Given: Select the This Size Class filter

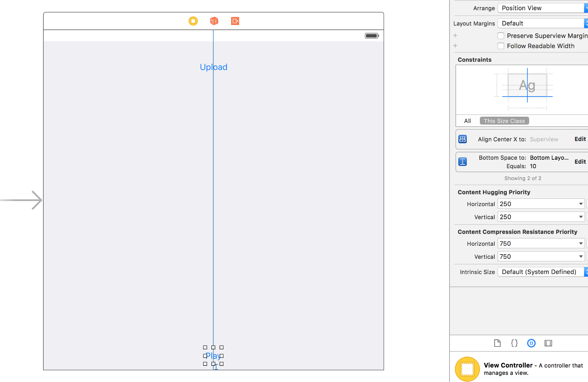Looking at the screenshot, I should pyautogui.click(x=504, y=121).
